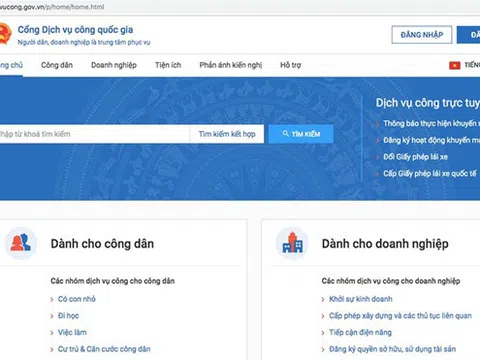
Task: Open the Phản ánh kiến nghị menu
Action: pos(231,65)
